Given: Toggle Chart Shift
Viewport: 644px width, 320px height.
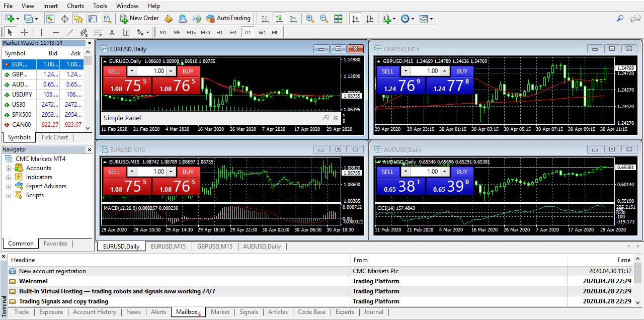Looking at the screenshot, I should click(x=370, y=19).
